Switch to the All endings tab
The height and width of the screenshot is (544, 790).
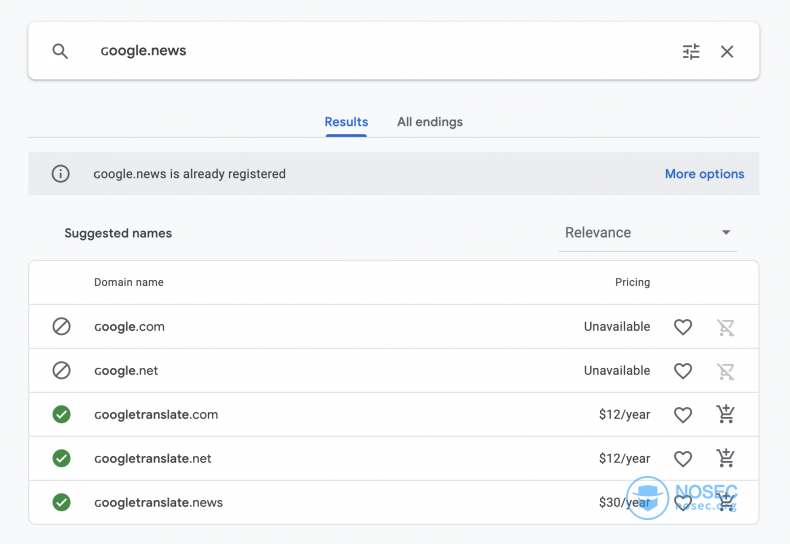point(430,122)
